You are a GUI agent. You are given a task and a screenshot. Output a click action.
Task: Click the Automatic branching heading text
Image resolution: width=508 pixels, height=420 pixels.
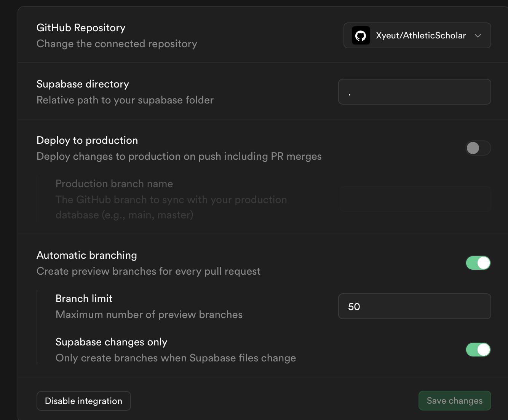[x=87, y=255]
